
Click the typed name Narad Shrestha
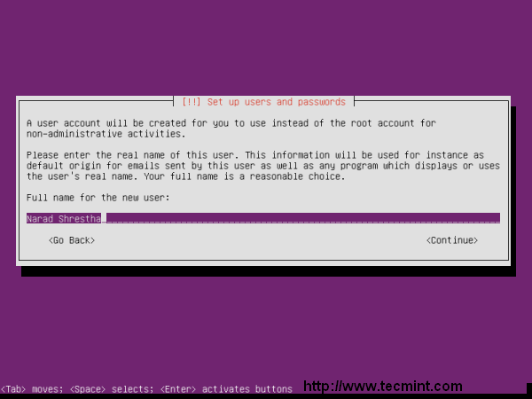pyautogui.click(x=64, y=218)
